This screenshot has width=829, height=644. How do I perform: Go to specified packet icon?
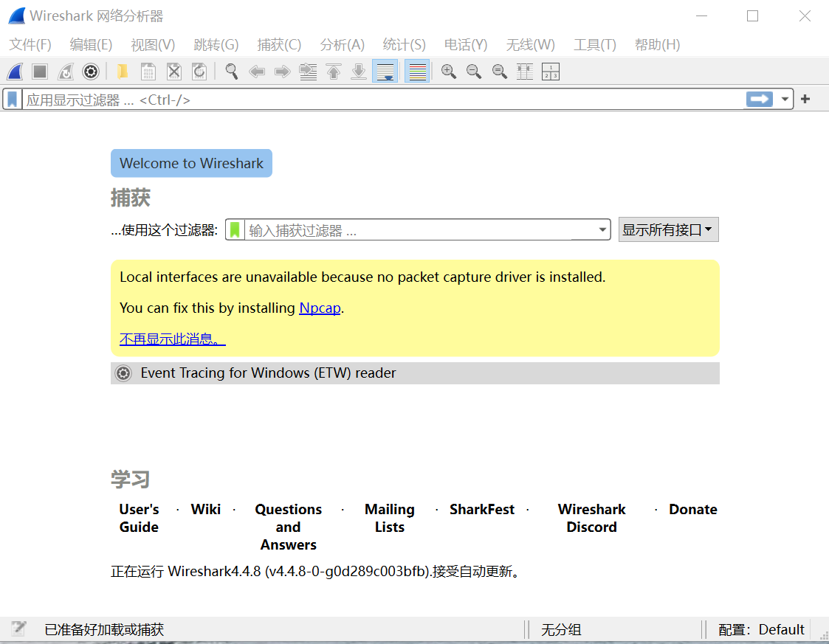point(308,72)
